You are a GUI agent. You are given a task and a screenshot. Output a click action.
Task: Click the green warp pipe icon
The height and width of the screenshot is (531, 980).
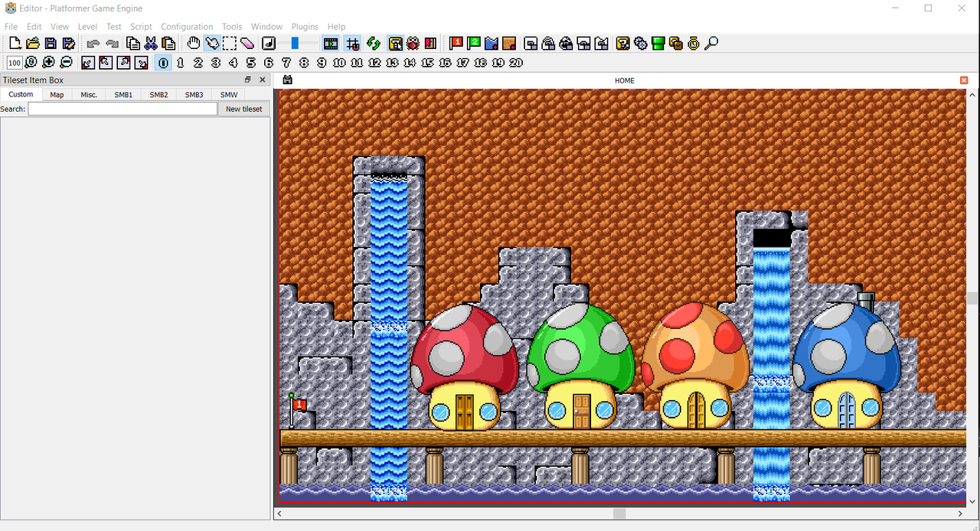[x=658, y=44]
